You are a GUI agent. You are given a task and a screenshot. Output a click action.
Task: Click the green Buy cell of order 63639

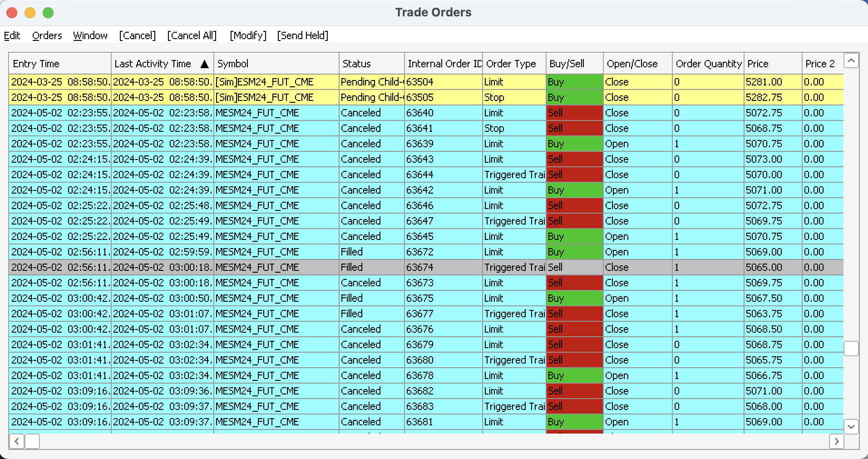[x=575, y=144]
